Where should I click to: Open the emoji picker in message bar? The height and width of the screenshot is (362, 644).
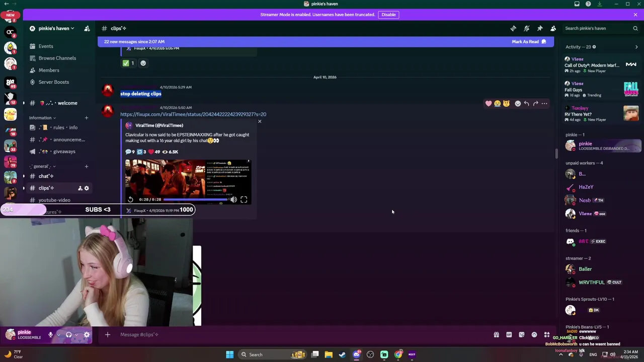point(534,334)
